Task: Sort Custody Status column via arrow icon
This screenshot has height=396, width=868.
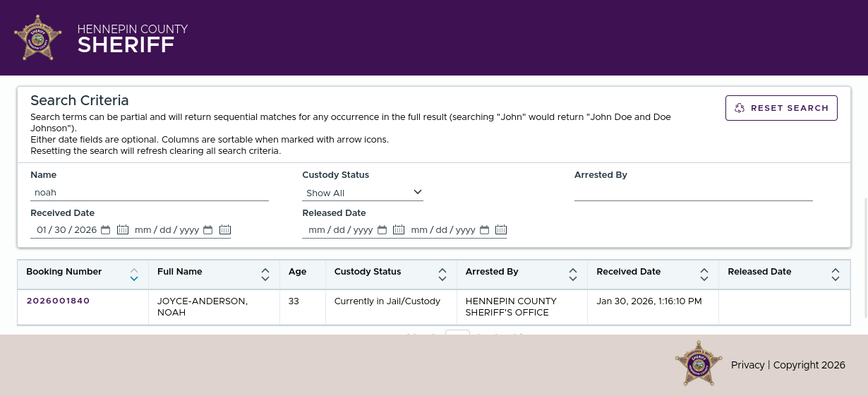Action: (442, 275)
